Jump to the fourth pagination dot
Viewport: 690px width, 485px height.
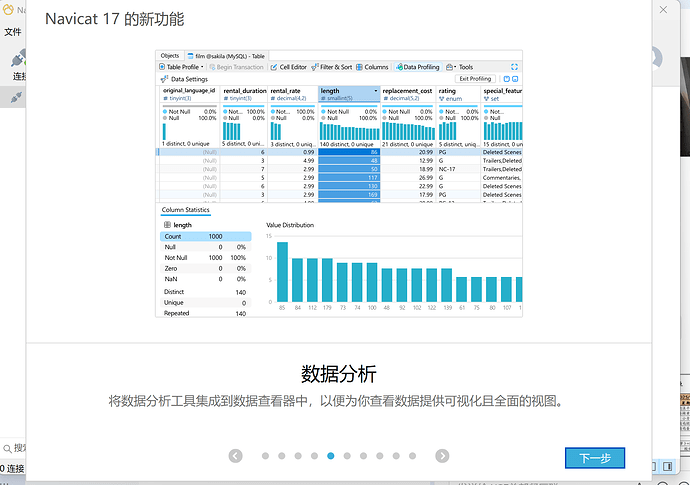tap(314, 456)
